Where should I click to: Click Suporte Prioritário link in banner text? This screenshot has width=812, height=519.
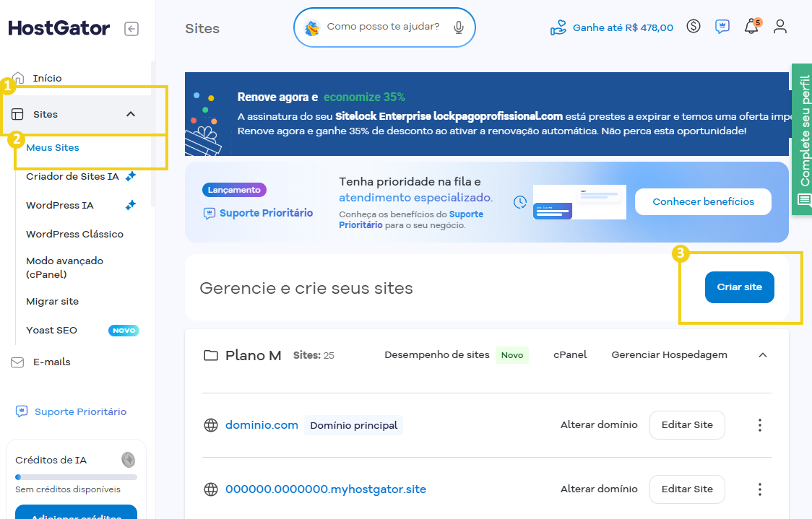coord(411,219)
